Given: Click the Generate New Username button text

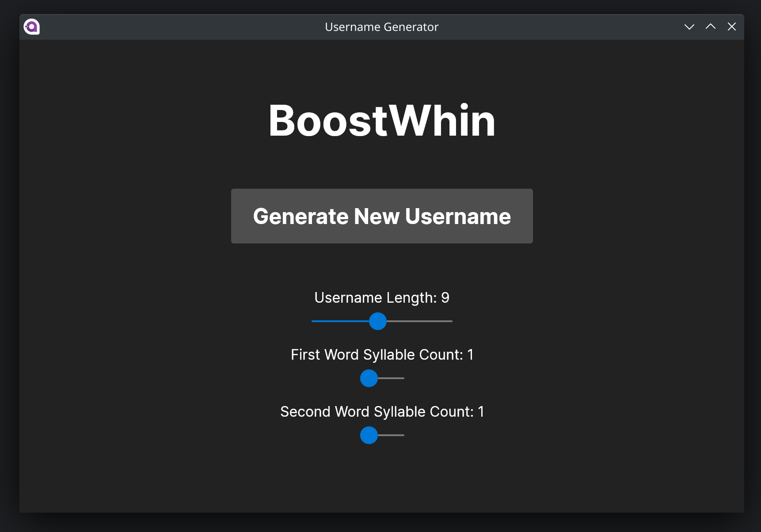Looking at the screenshot, I should (381, 216).
